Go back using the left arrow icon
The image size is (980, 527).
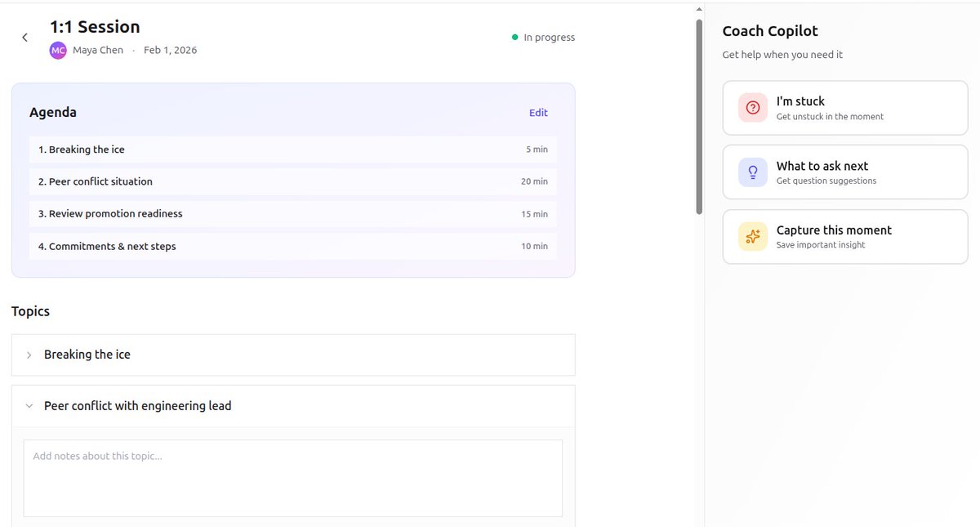(x=24, y=38)
